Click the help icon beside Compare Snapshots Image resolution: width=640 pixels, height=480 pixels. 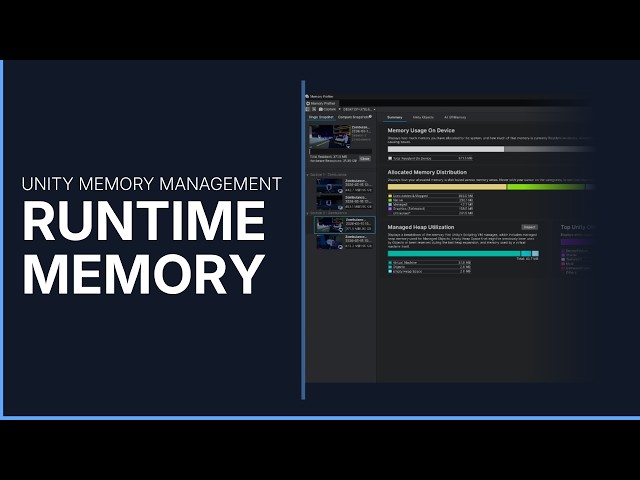pos(370,117)
